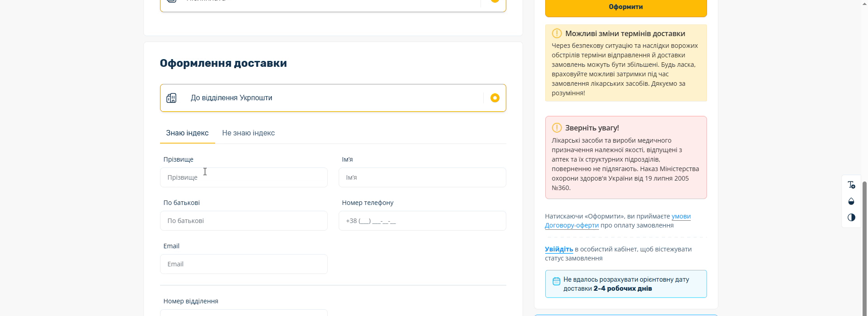
Task: Click the text size accessibility icon
Action: (851, 185)
